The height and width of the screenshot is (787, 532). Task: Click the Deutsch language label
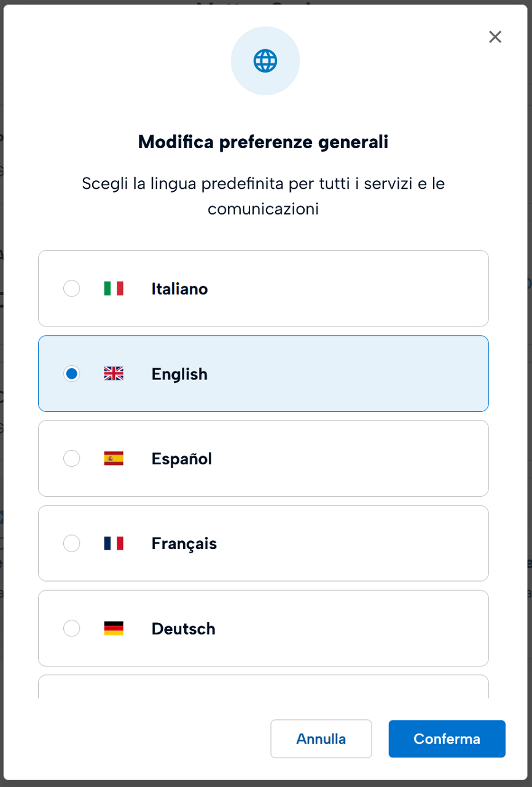[x=183, y=628]
